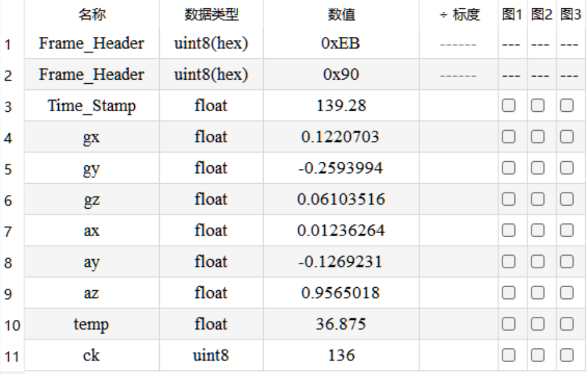
Task: Click the 数值 column header
Action: [342, 14]
